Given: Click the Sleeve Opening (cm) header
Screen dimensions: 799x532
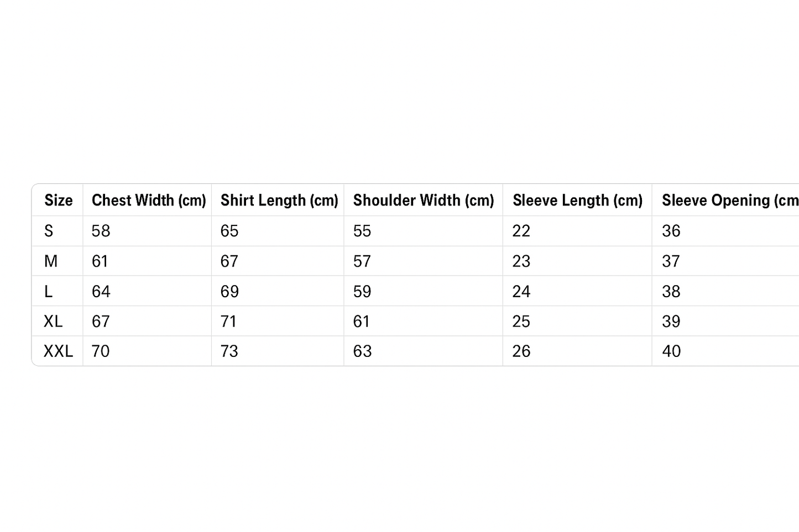Looking at the screenshot, I should 729,200.
